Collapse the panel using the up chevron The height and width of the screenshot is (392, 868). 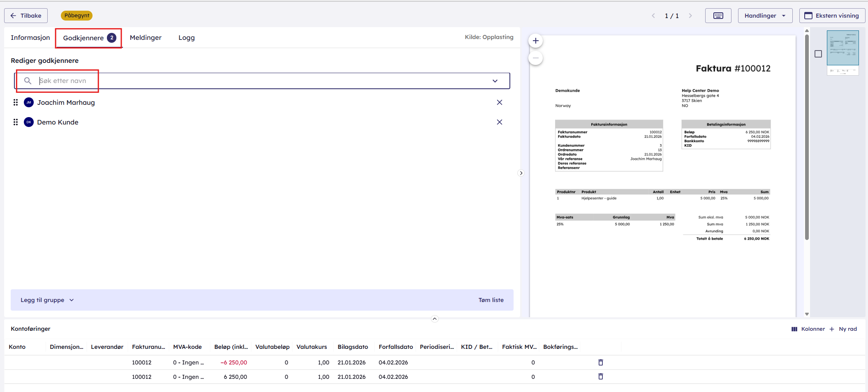tap(435, 319)
